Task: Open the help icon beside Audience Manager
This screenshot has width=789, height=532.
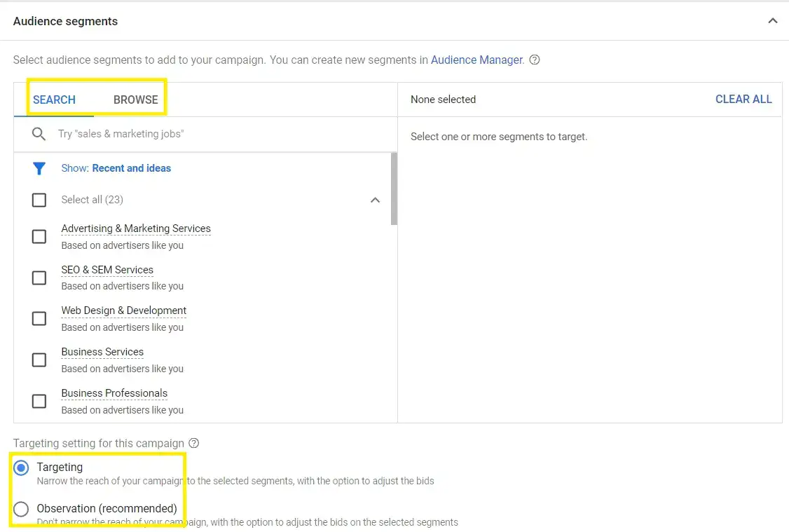Action: (535, 60)
